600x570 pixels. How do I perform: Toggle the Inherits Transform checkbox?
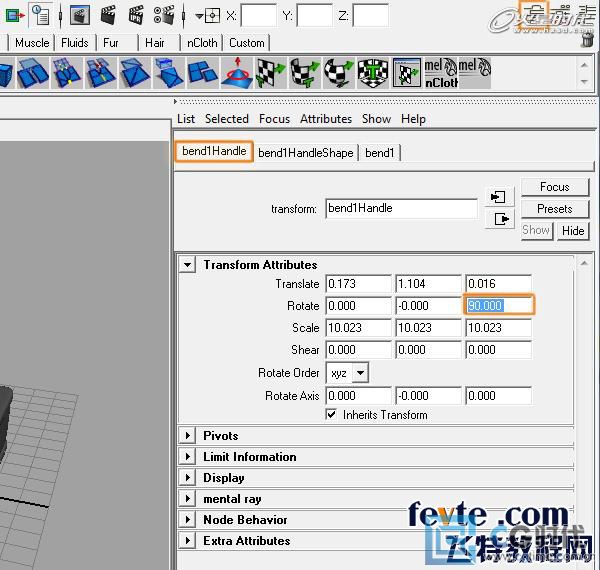coord(331,414)
